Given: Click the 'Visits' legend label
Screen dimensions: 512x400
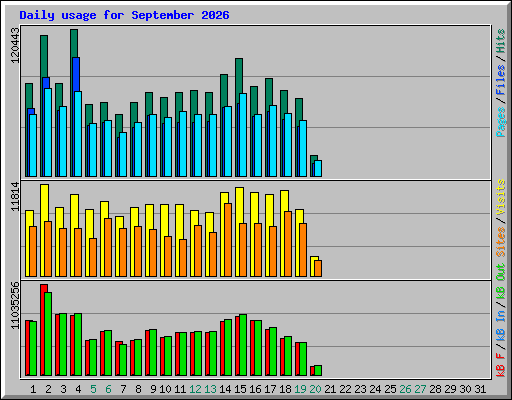Looking at the screenshot, I should coord(501,197).
